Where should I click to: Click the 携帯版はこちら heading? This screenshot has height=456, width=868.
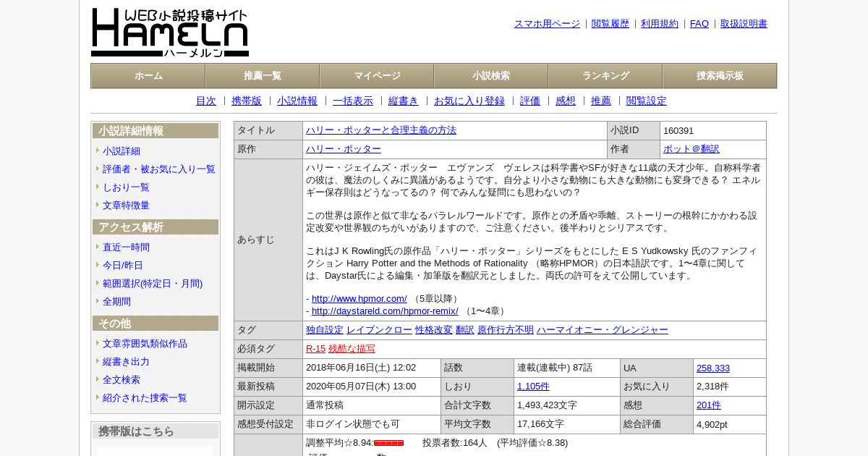[x=155, y=432]
